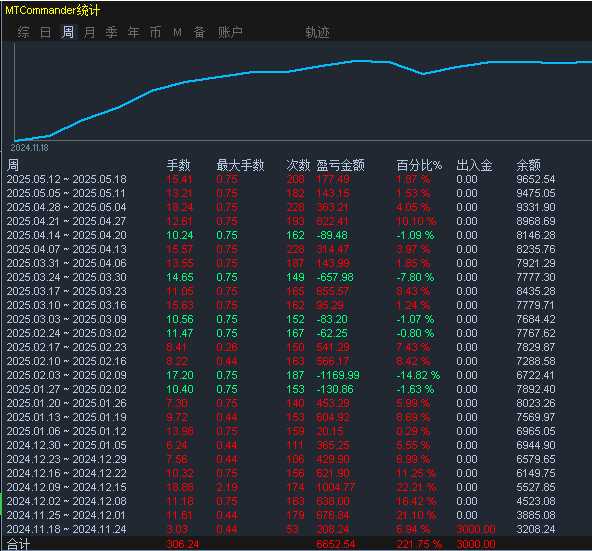Switch to the 账户 account tab
592x551 pixels.
pyautogui.click(x=230, y=32)
